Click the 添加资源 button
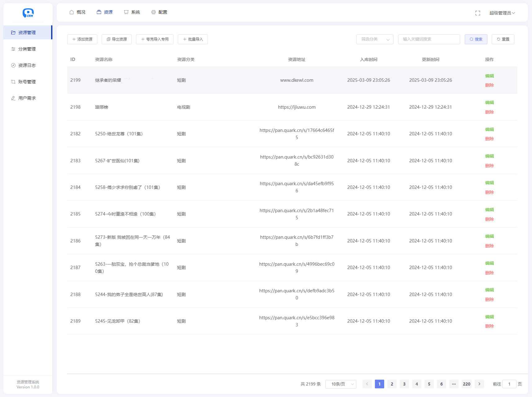This screenshot has height=397, width=532. click(x=82, y=39)
